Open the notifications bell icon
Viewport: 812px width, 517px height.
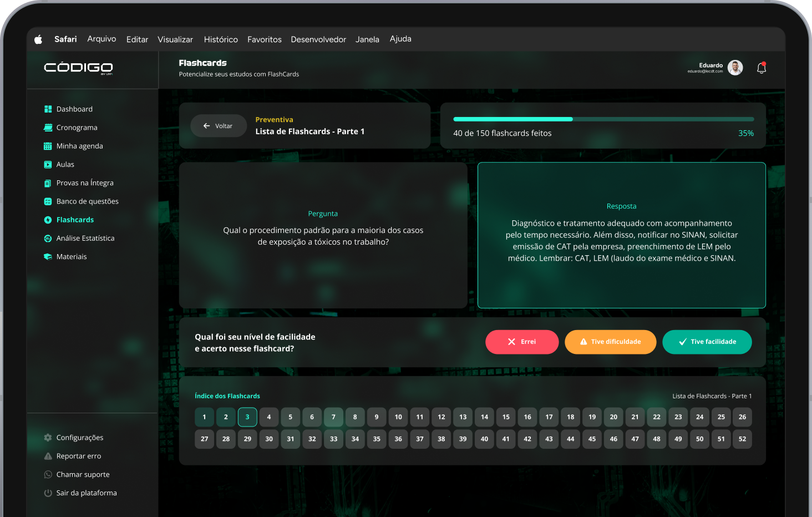coord(762,68)
